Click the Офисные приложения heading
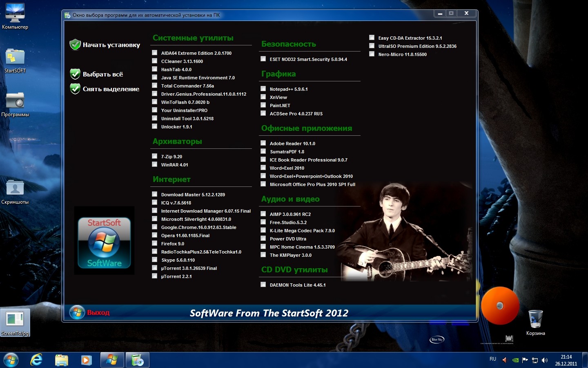This screenshot has height=368, width=588. 307,128
